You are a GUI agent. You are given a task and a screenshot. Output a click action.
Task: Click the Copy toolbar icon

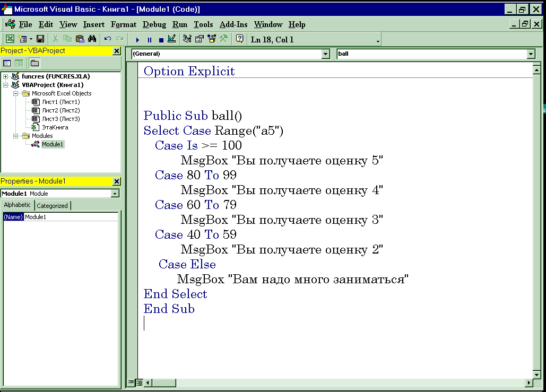67,39
